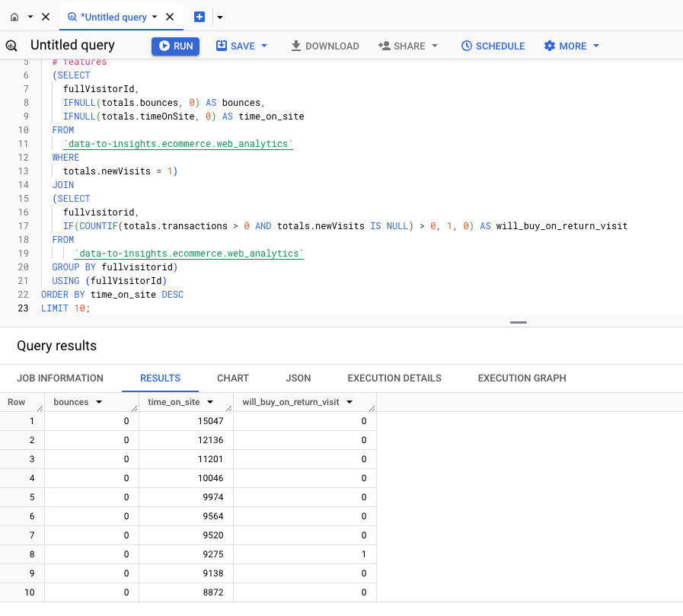Run the query using the RUN button
Screen dimensions: 683x616
(175, 46)
